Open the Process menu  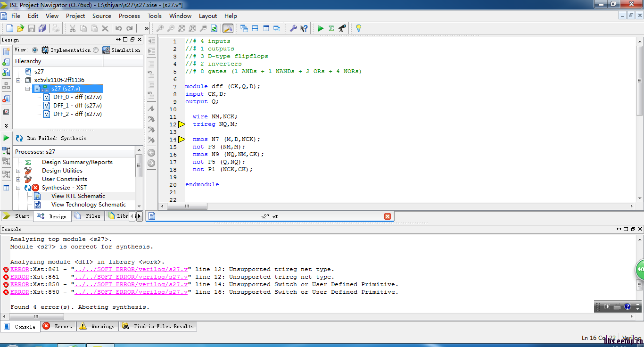(x=129, y=16)
